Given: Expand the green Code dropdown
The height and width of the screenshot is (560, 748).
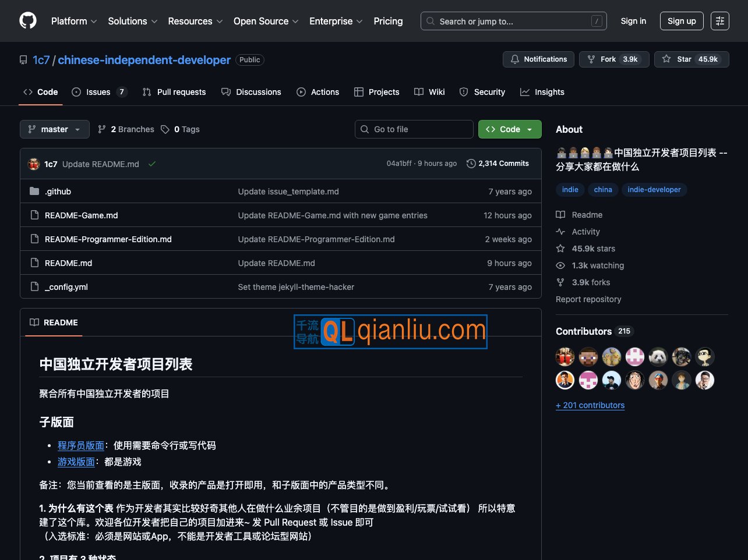Looking at the screenshot, I should click(510, 129).
